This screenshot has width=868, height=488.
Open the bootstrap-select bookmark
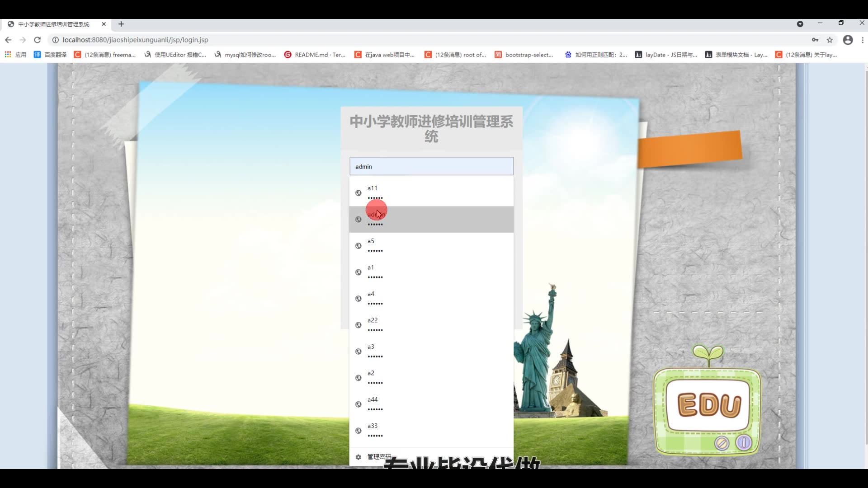pos(524,55)
